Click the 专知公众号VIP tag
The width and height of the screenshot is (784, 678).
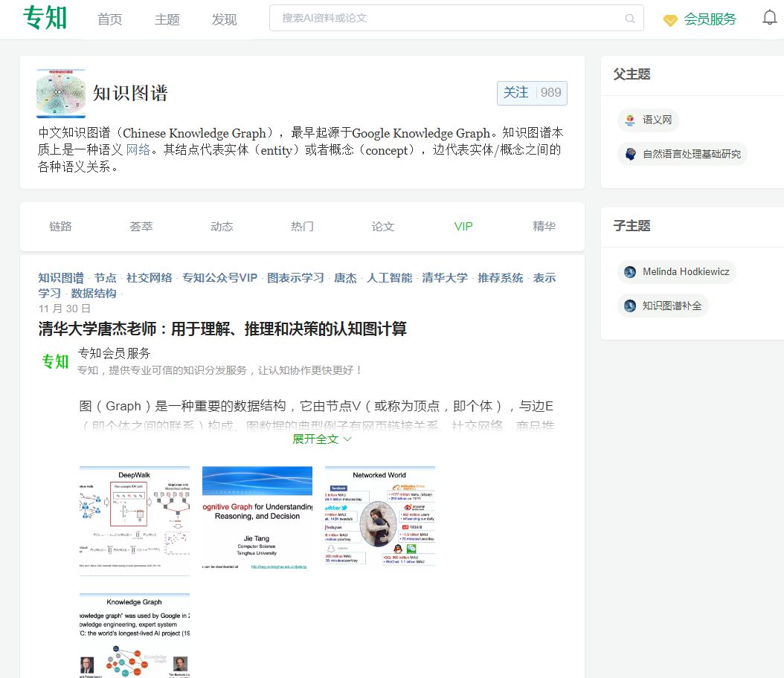click(x=219, y=278)
